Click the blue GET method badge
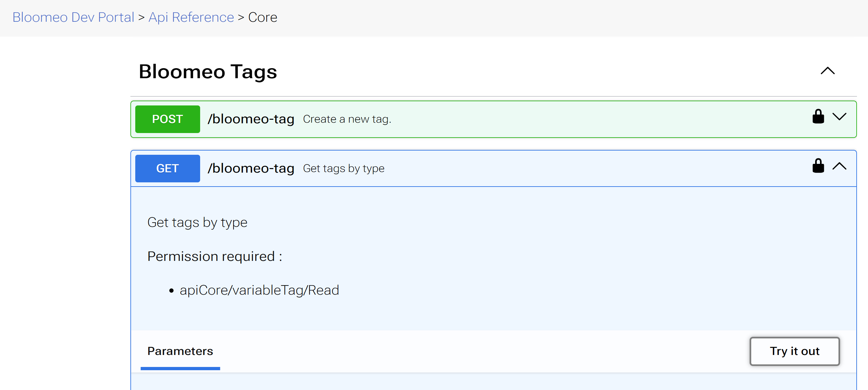 point(167,168)
